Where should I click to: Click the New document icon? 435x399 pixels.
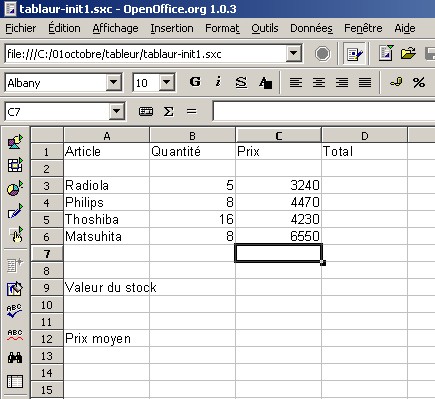click(x=385, y=53)
